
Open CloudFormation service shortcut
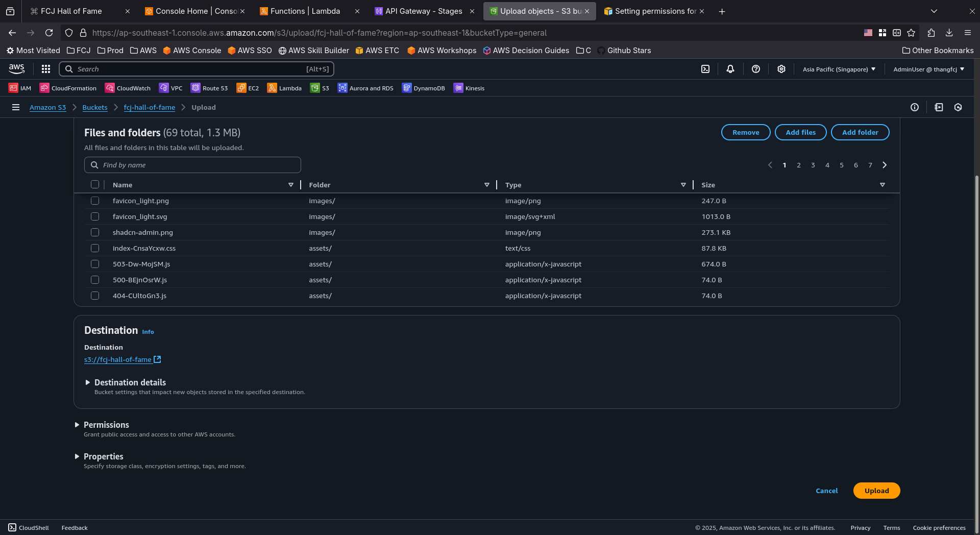point(68,88)
